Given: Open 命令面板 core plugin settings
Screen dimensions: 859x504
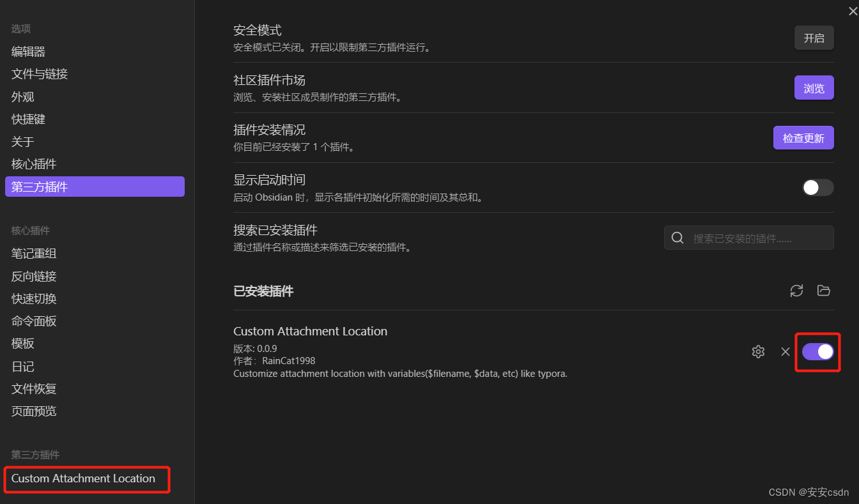Looking at the screenshot, I should pyautogui.click(x=95, y=321).
